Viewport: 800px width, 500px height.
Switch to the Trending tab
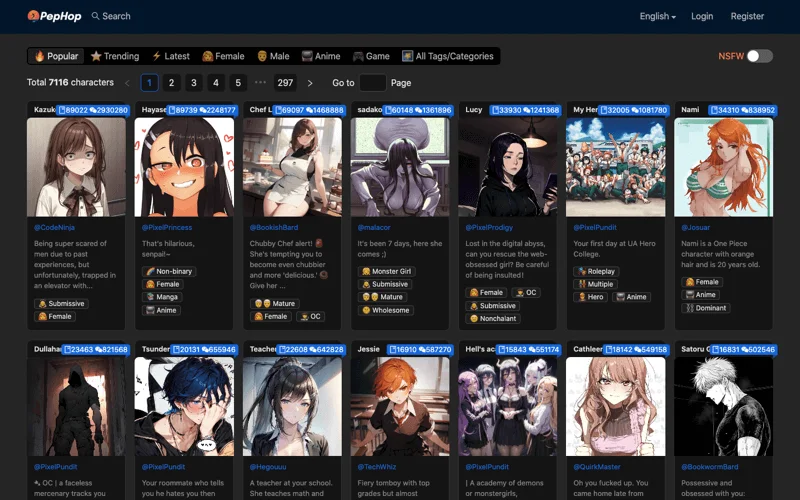coord(115,56)
